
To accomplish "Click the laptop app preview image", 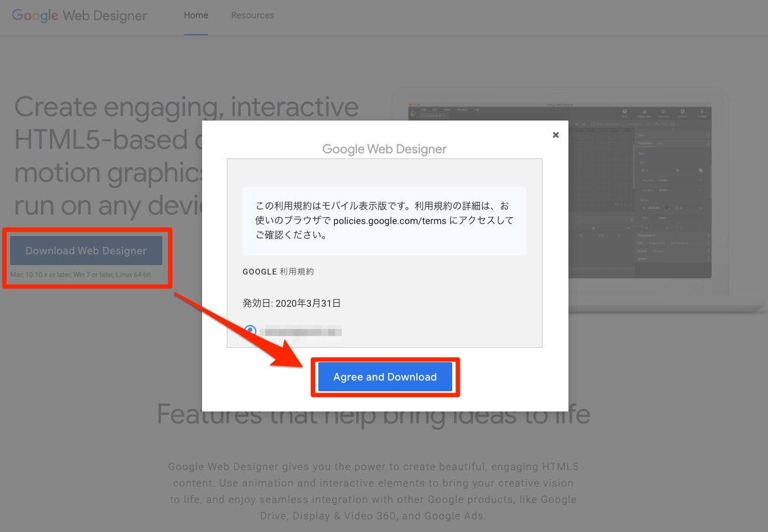I will point(560,192).
